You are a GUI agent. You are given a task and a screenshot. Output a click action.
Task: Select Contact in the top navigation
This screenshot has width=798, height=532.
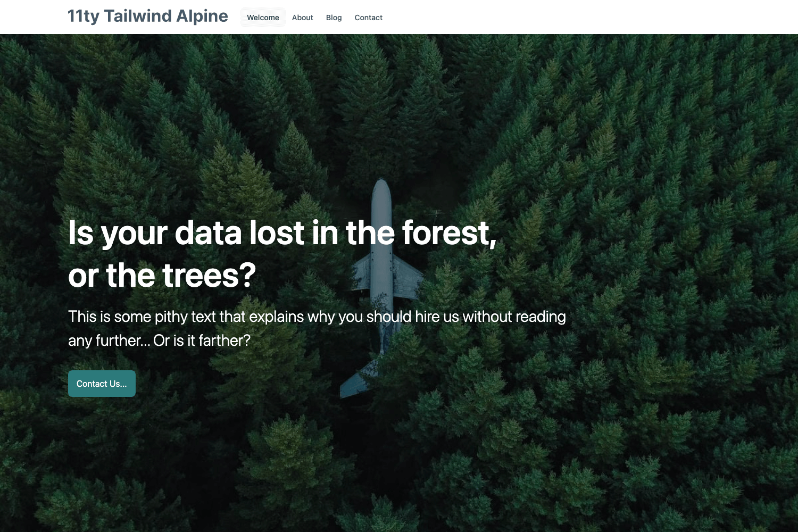tap(368, 18)
